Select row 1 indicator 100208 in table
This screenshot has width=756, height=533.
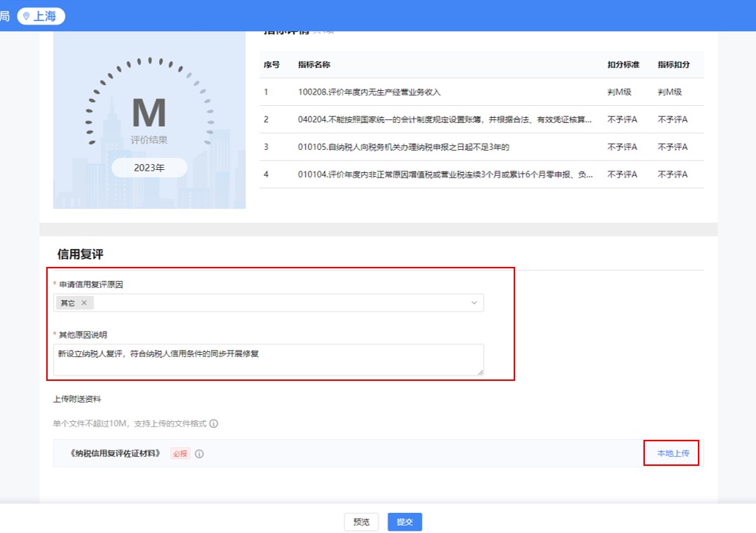pos(369,92)
